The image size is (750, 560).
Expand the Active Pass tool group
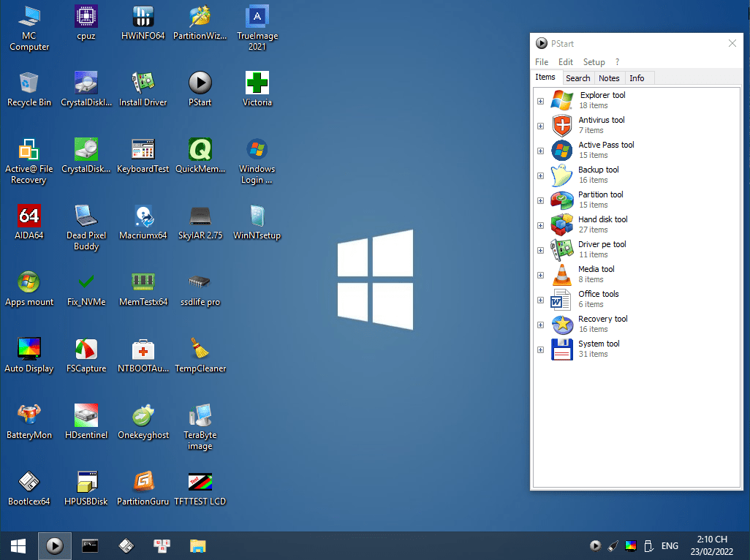540,151
